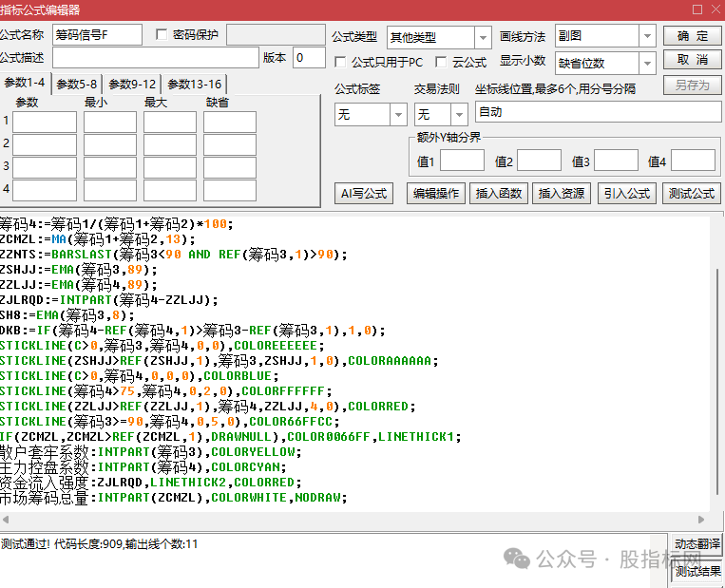Click the 测试公式 button

click(x=692, y=193)
